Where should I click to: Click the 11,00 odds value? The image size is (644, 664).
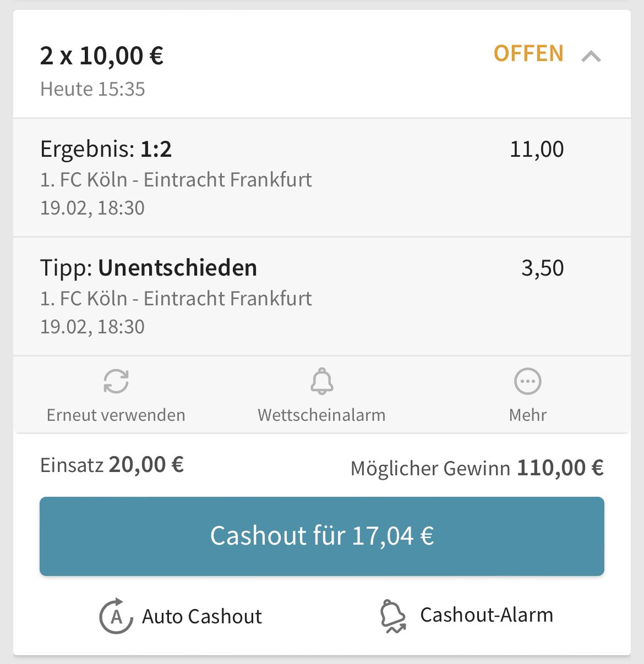click(x=537, y=150)
